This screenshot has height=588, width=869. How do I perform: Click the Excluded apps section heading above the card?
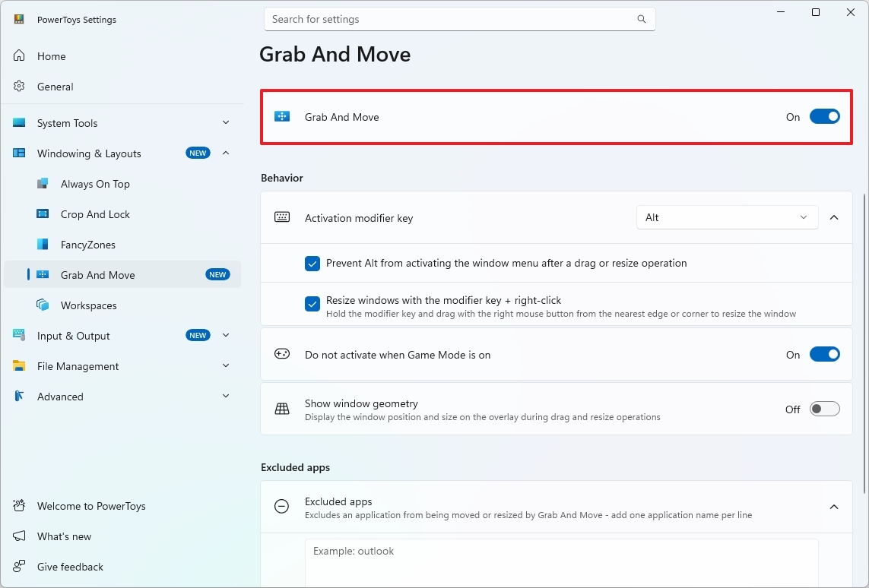tap(296, 467)
